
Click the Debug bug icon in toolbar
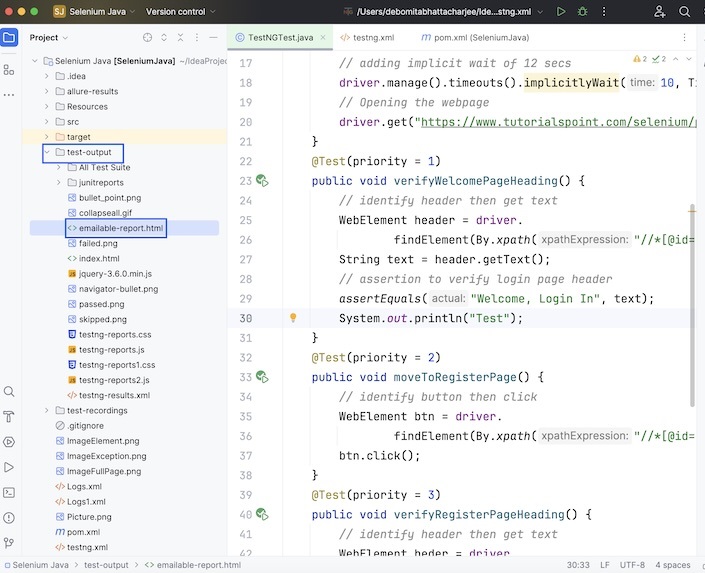click(x=583, y=11)
